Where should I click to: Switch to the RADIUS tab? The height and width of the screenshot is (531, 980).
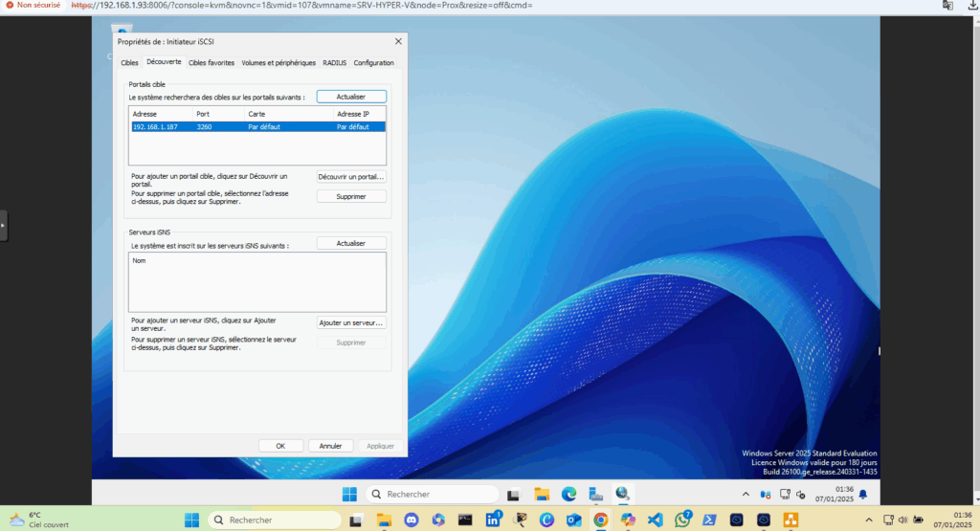pos(334,62)
